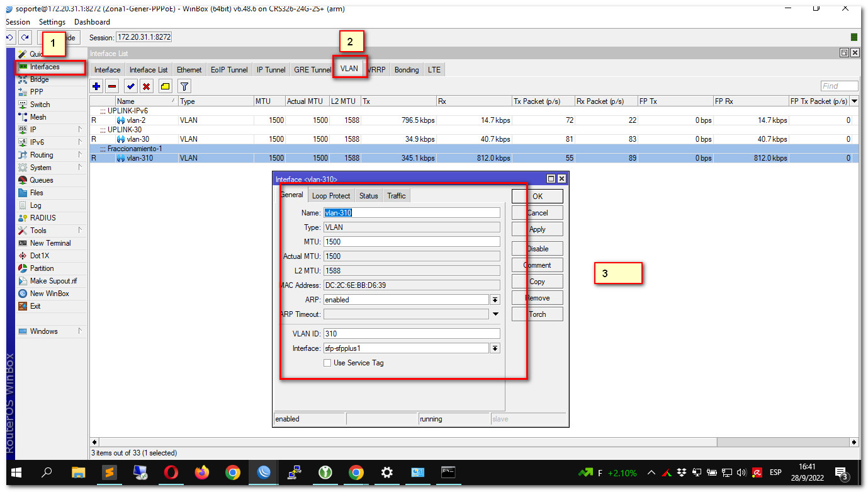
Task: Switch to the Loop Protect tab
Action: (331, 196)
